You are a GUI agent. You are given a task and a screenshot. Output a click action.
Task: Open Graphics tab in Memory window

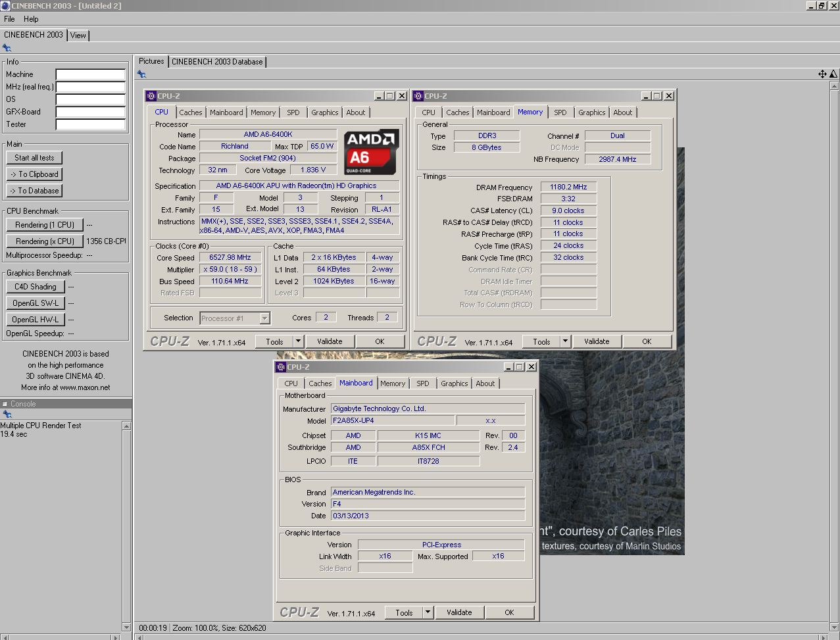[x=592, y=112]
